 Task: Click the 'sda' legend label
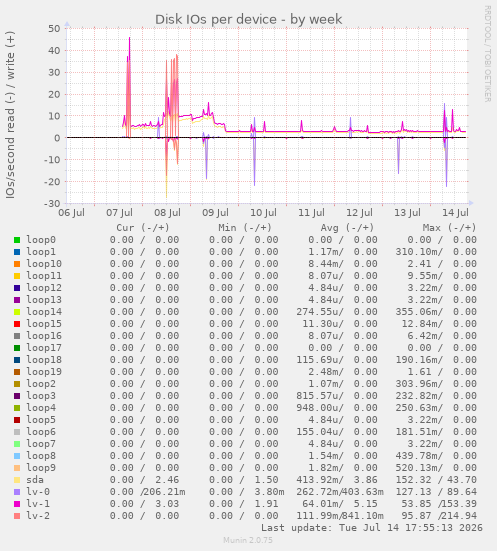coord(35,480)
